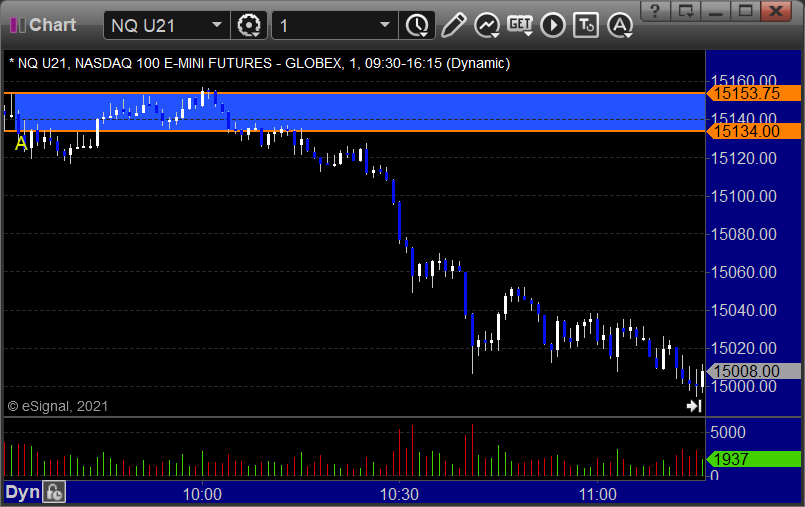Open the T trade tool icon
805x507 pixels.
[586, 25]
